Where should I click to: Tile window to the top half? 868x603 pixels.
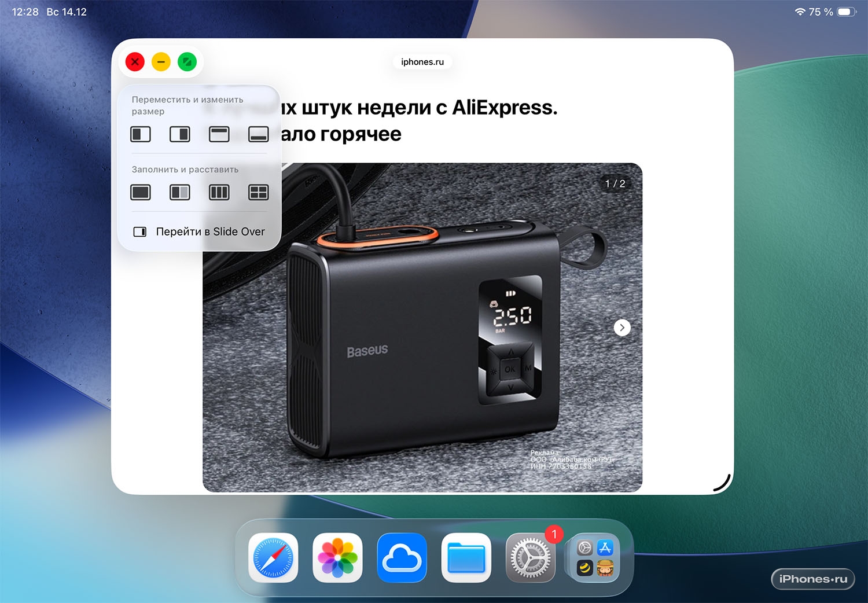(219, 134)
